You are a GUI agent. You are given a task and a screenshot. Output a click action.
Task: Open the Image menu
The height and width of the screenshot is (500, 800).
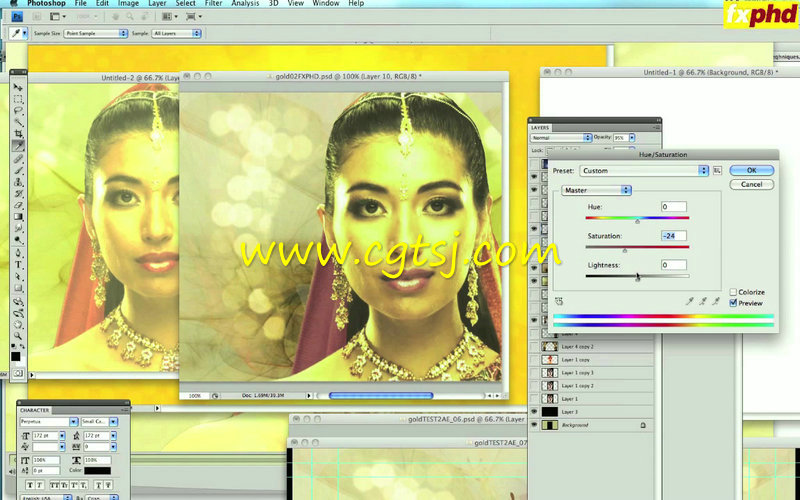click(x=128, y=3)
